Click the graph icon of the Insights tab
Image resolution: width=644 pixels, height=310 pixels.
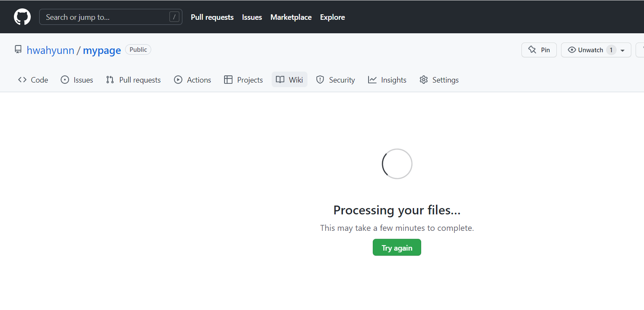(x=372, y=80)
